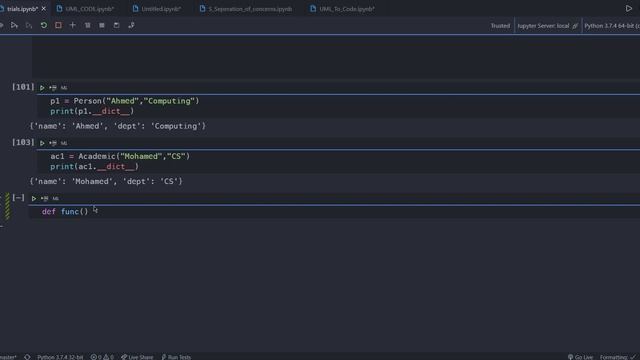Click Go Live in status bar
640x360 pixels.
[x=580, y=357]
